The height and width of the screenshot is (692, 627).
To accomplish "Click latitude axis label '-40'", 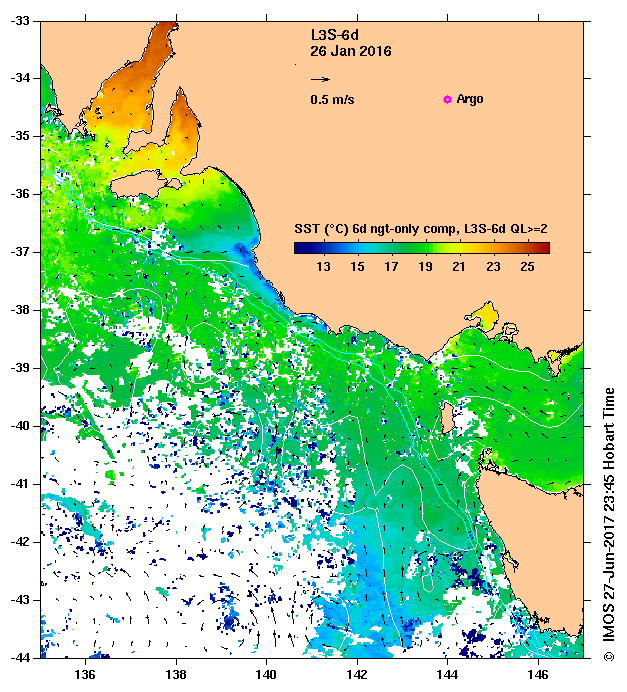I will click(x=20, y=426).
